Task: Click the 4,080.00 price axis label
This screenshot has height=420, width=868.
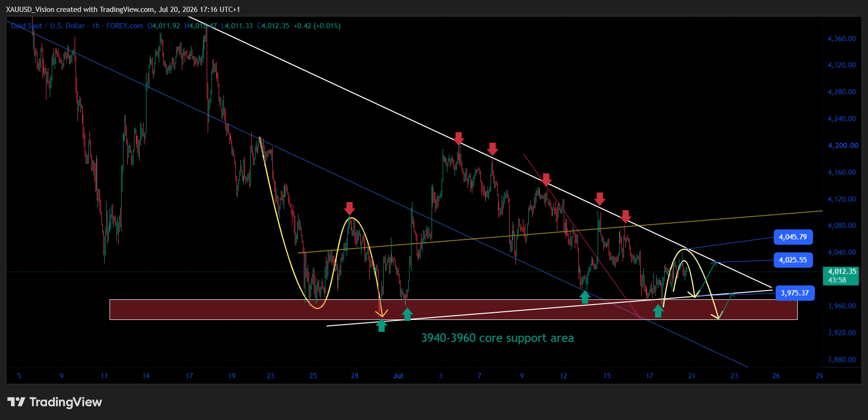Action: coord(842,226)
